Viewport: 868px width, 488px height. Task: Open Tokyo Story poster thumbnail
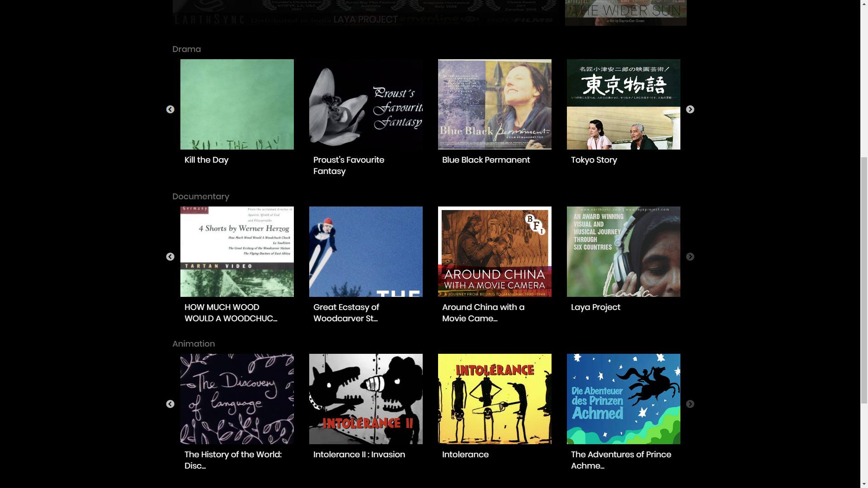coord(623,104)
